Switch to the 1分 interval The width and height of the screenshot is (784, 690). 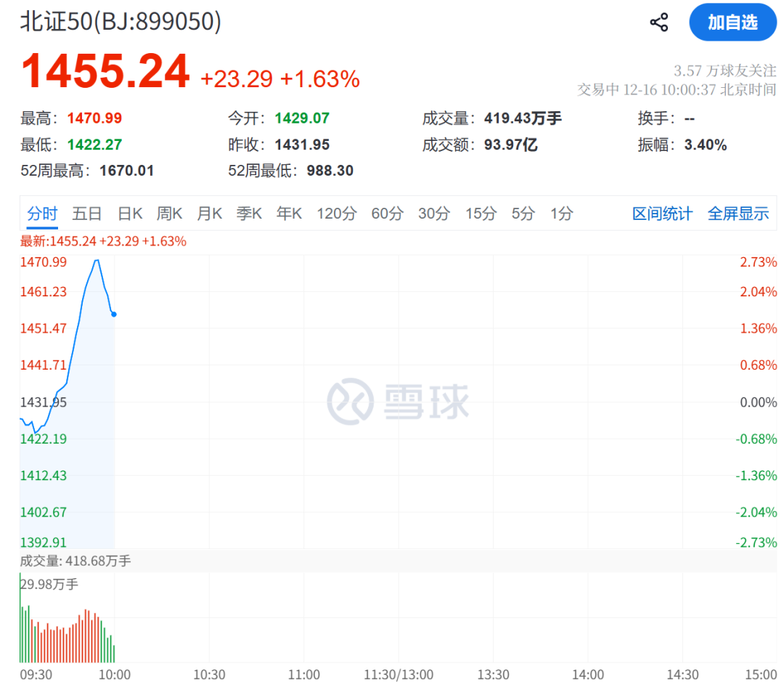pyautogui.click(x=561, y=214)
